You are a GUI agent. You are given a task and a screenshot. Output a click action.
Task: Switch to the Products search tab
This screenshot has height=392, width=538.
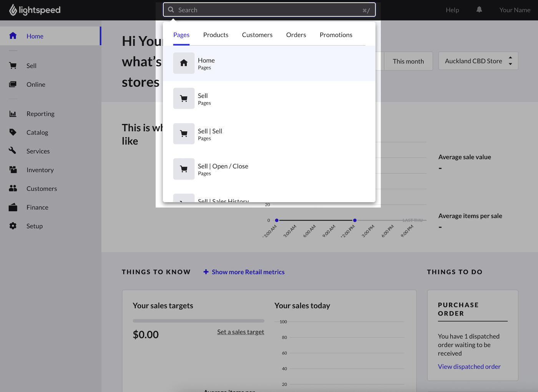pyautogui.click(x=216, y=35)
